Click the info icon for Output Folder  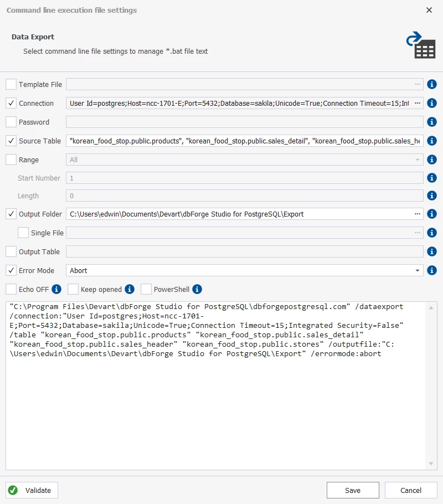coord(432,214)
